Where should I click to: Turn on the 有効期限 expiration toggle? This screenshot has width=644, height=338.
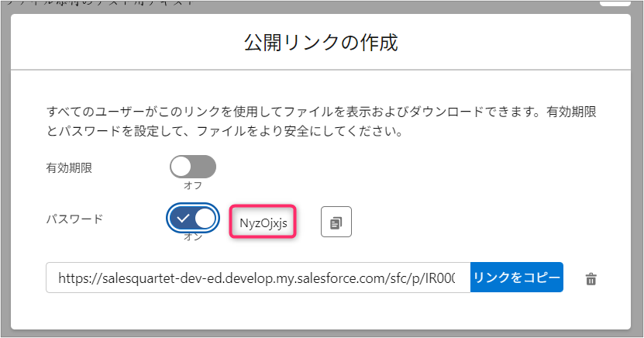point(192,167)
